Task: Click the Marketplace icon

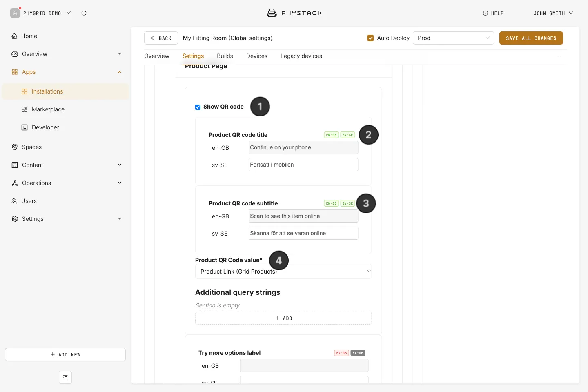Action: point(24,109)
